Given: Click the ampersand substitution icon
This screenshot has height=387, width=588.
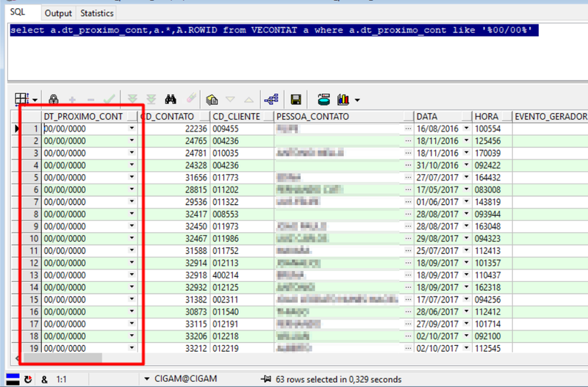Looking at the screenshot, I should (x=44, y=380).
